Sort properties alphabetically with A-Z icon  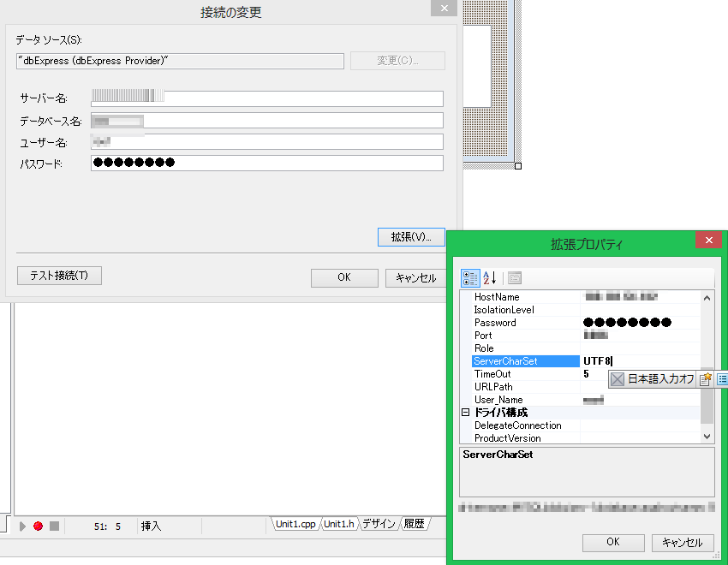(x=490, y=278)
